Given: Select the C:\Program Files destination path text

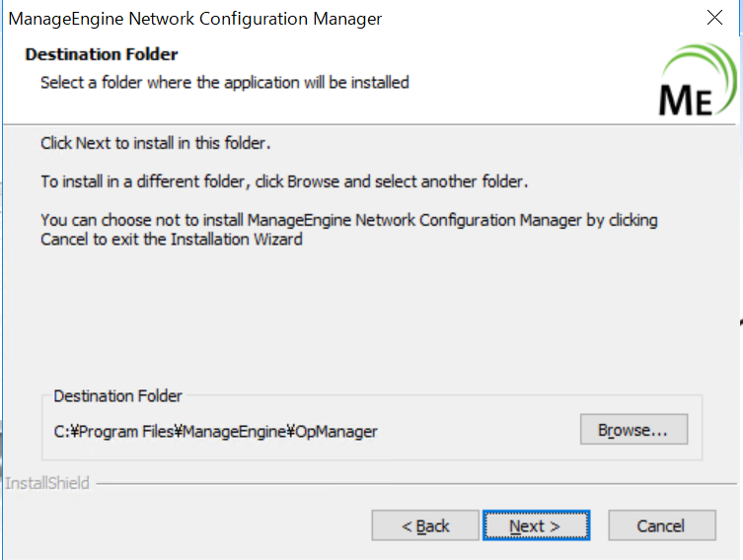Looking at the screenshot, I should (x=215, y=431).
